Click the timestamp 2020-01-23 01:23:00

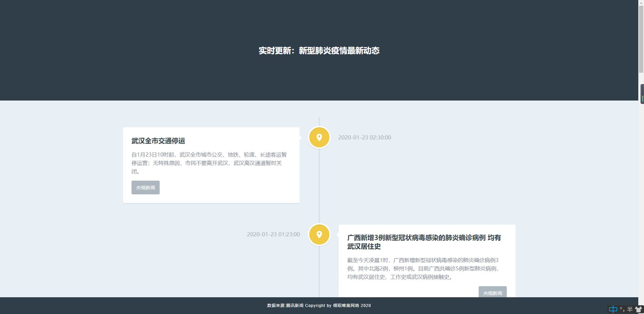pos(273,235)
